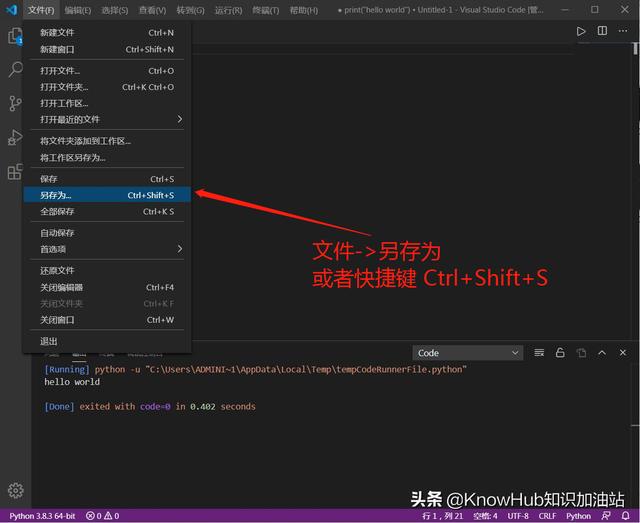Viewport: 640px width, 523px height.
Task: Click the [Running] python -u command line
Action: (256, 370)
